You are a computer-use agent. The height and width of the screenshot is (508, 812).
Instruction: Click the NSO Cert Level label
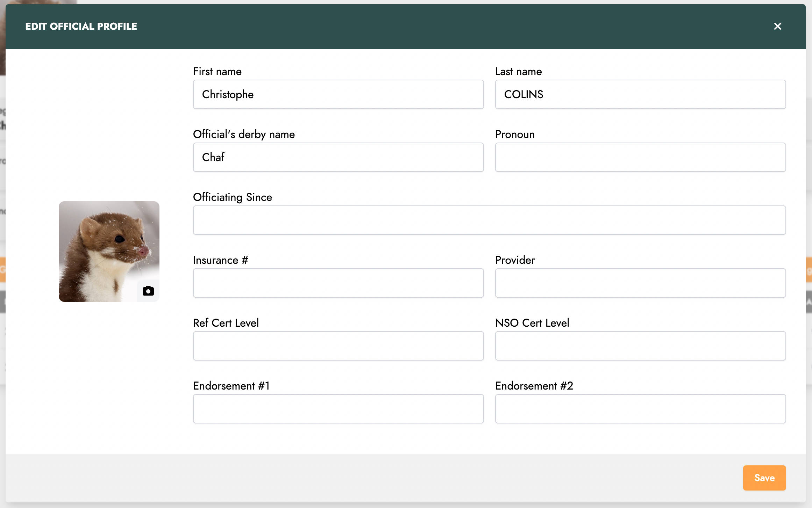point(532,323)
